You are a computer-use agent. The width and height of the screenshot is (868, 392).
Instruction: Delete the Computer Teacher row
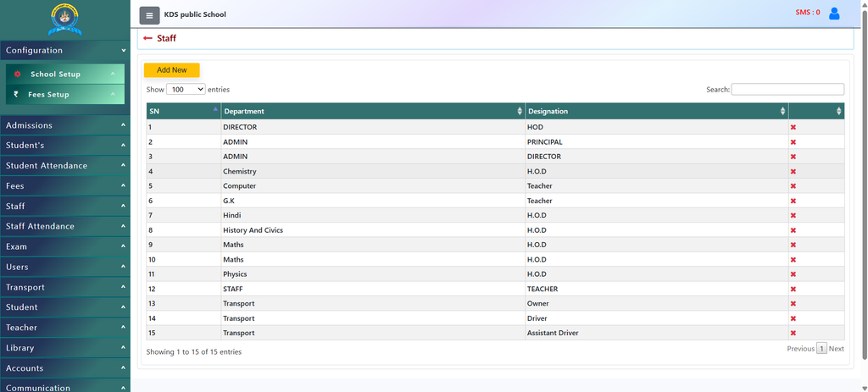(x=793, y=185)
